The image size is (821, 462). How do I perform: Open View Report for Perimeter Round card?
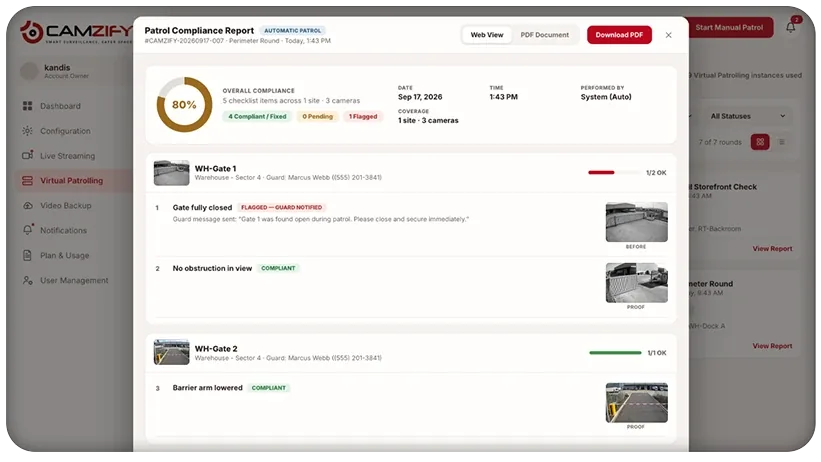tap(772, 346)
